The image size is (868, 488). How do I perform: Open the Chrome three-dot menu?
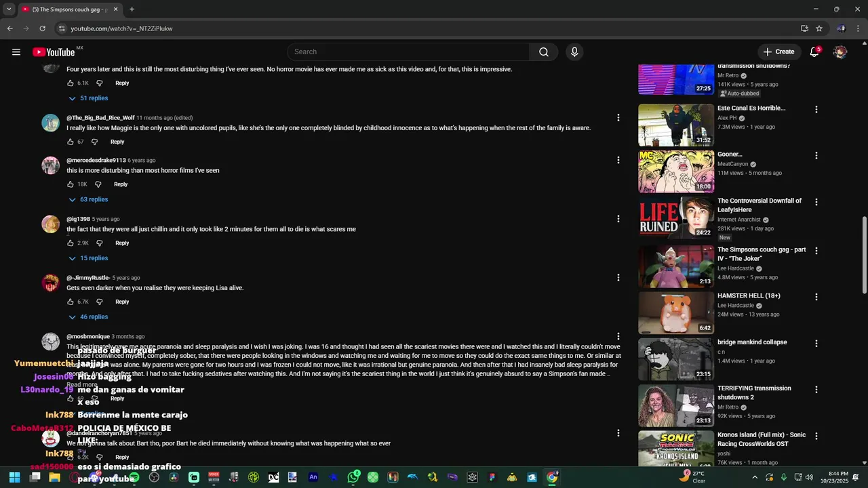(859, 28)
